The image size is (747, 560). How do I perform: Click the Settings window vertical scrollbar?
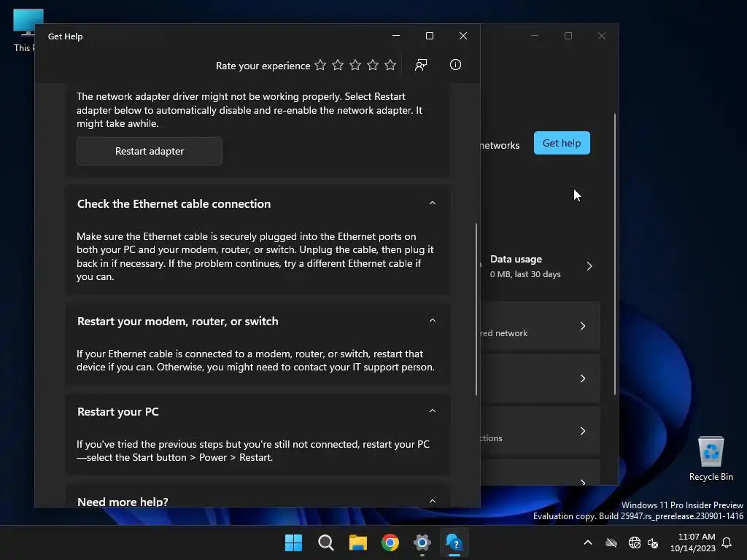(x=614, y=254)
